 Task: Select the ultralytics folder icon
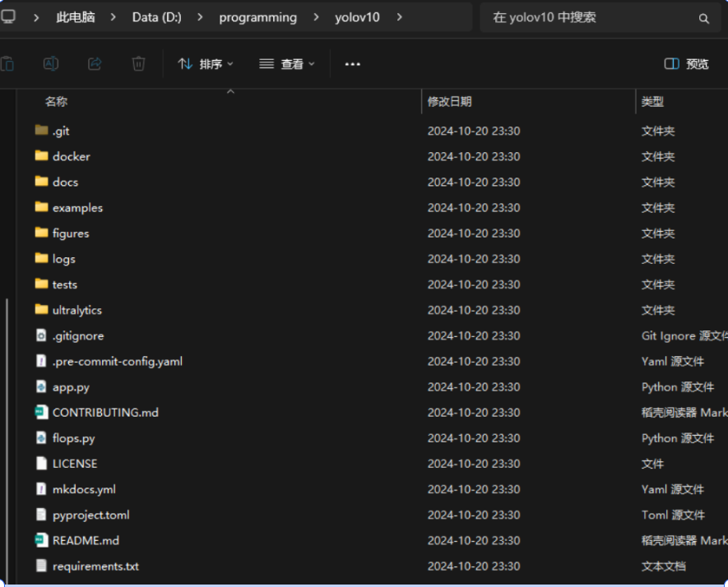tap(41, 309)
